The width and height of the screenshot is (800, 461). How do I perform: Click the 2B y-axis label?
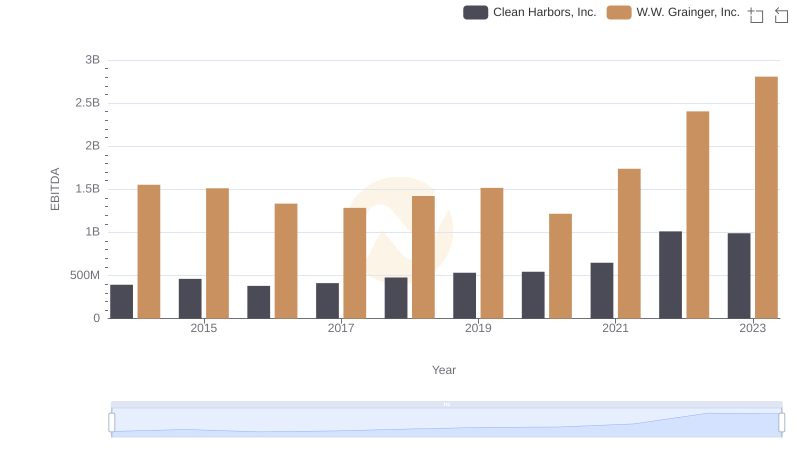(92, 146)
